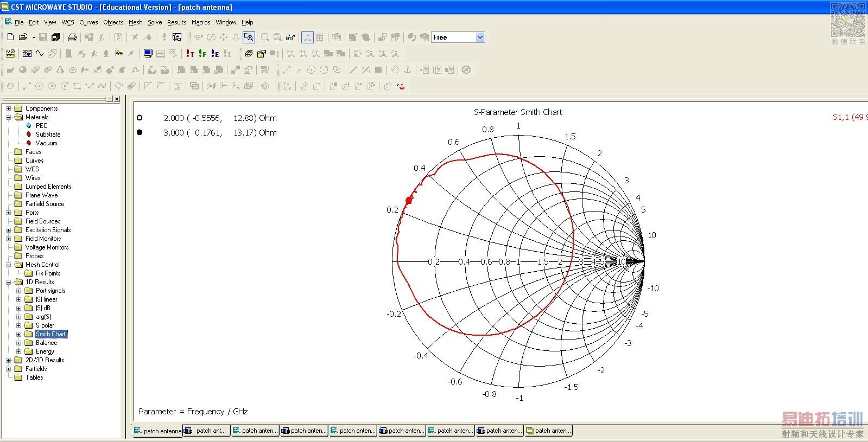Open the mesh properties icon

pos(262,53)
